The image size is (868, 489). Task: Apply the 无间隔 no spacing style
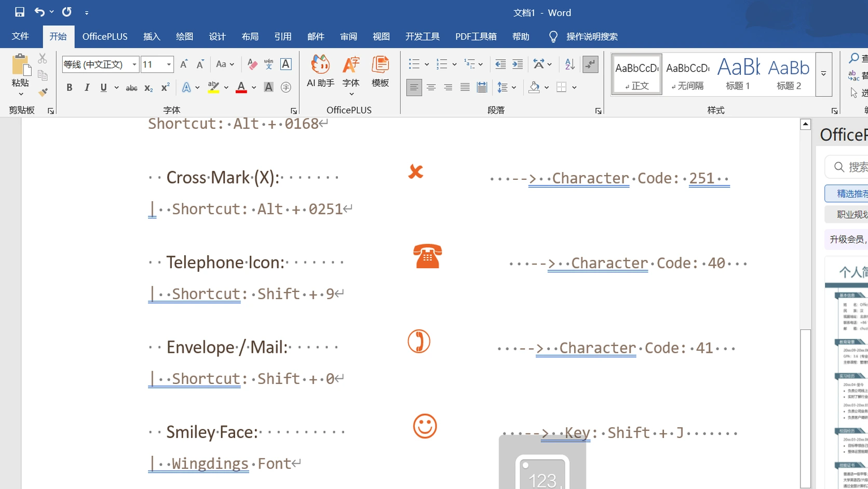[x=687, y=74]
